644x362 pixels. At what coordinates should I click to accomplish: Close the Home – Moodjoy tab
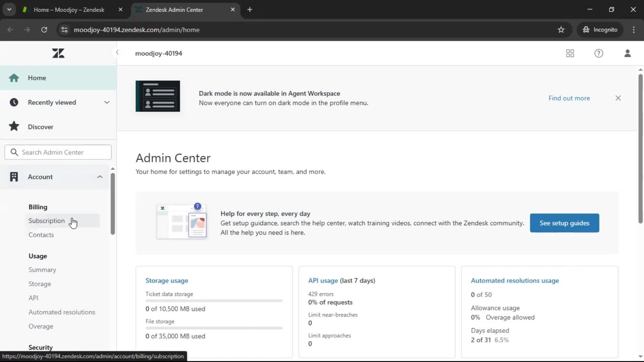[x=120, y=10]
